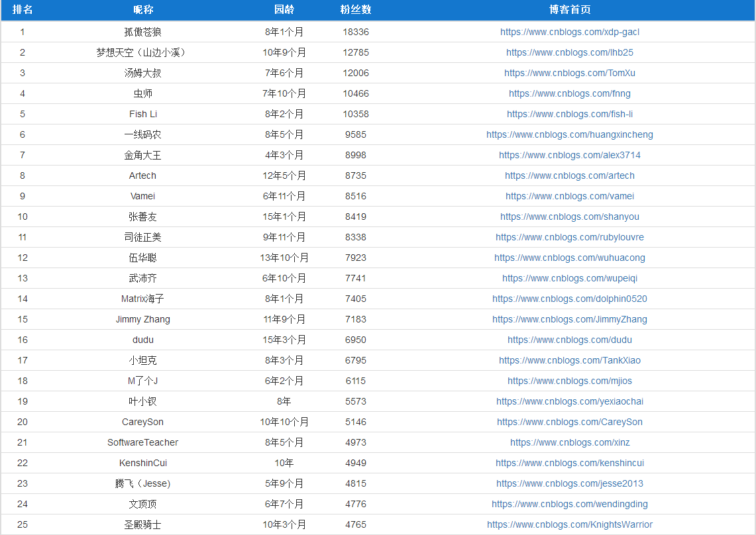
Task: Open the JimmyZhang blog link
Action: click(569, 319)
